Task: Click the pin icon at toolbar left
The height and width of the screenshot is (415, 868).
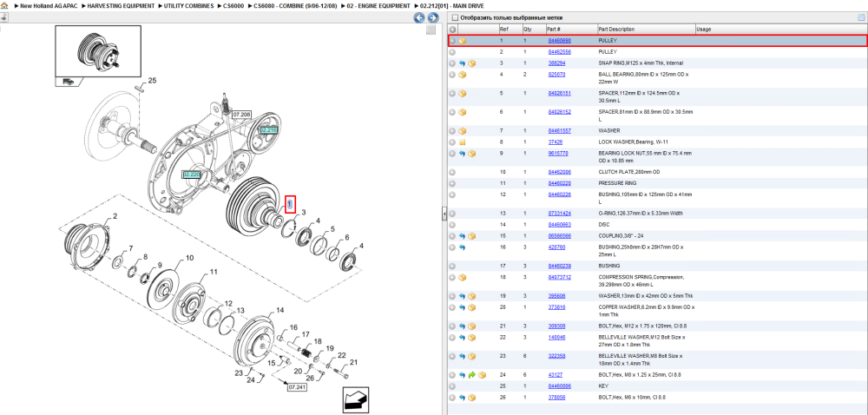Action: tap(3, 17)
